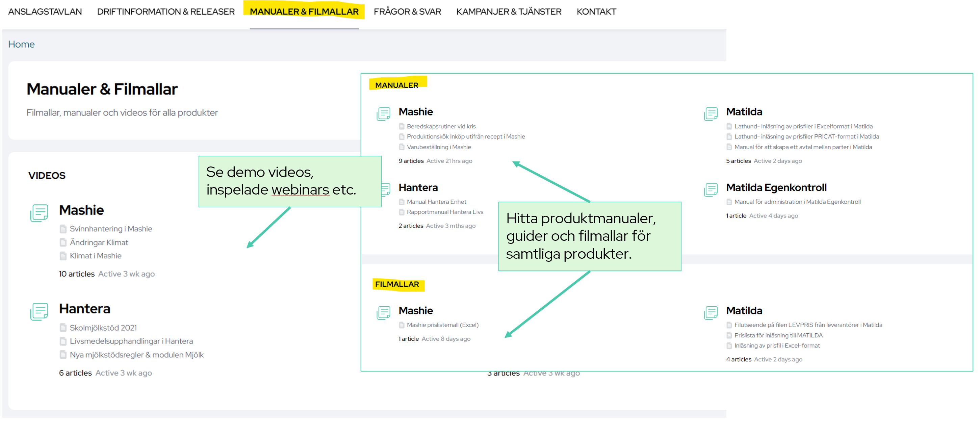Screen dimensions: 980x436
Task: Click Mashie manuals folder icon
Action: (384, 114)
